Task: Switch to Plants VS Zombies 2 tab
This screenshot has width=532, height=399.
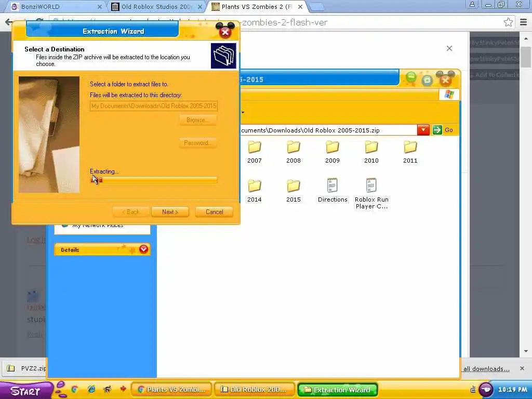Action: 256,6
